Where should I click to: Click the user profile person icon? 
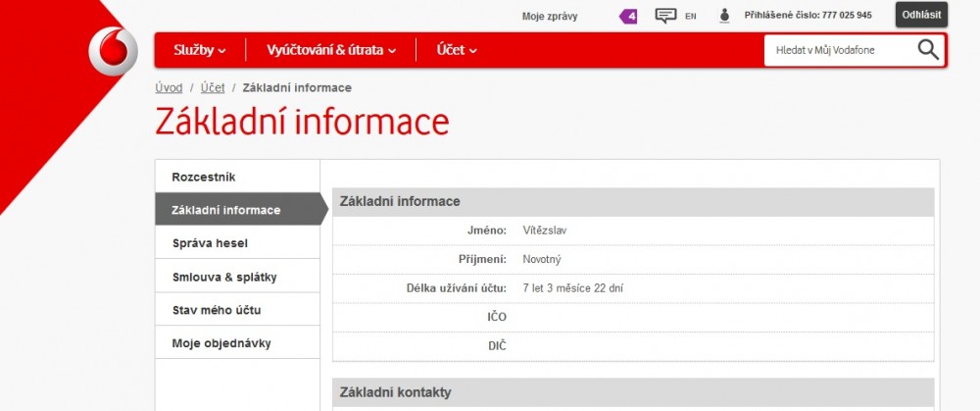pyautogui.click(x=725, y=16)
